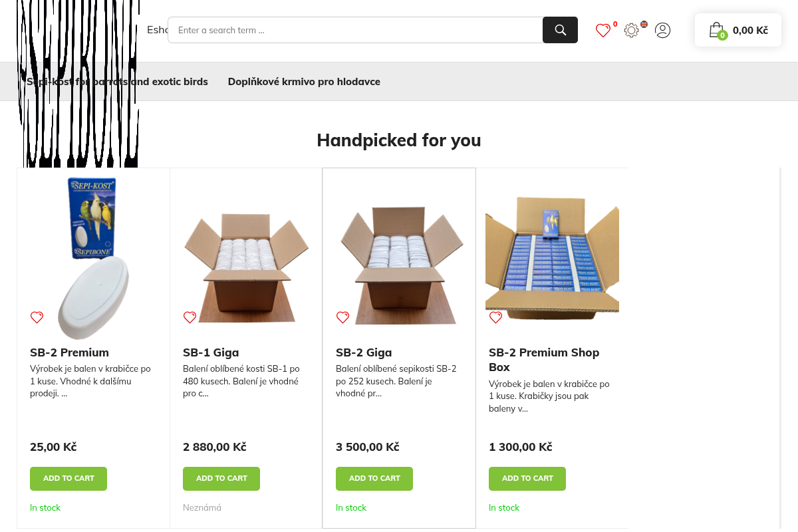Open language settings gear icon
The height and width of the screenshot is (532, 798).
click(632, 30)
